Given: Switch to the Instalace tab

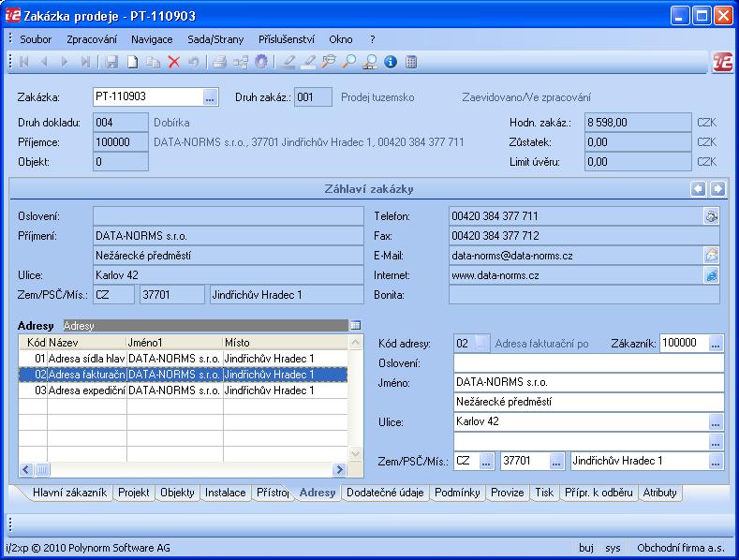Looking at the screenshot, I should 226,493.
